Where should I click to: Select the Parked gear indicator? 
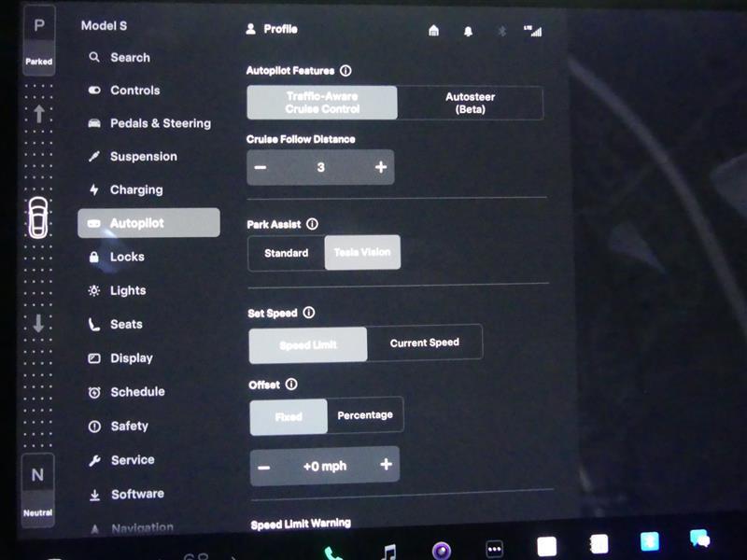click(x=37, y=44)
